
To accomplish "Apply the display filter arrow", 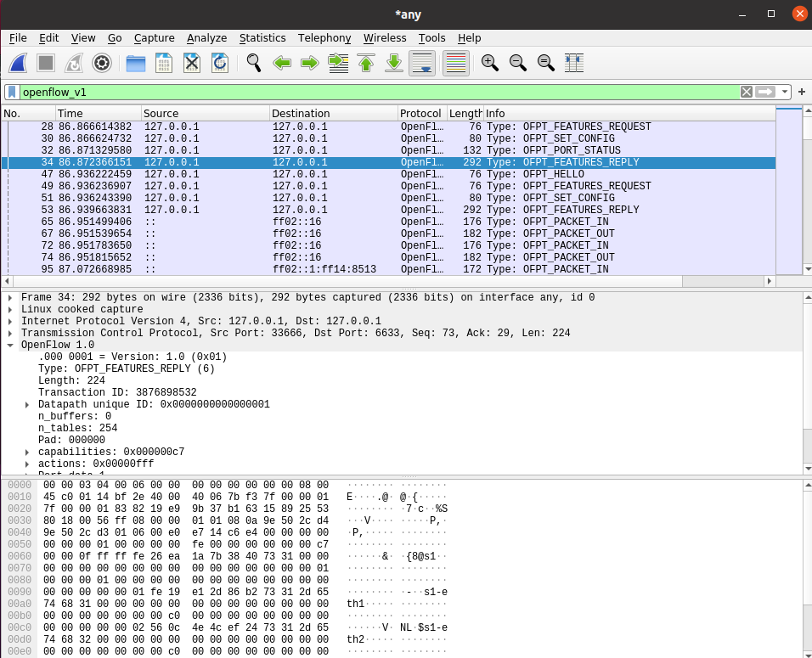I will click(765, 93).
